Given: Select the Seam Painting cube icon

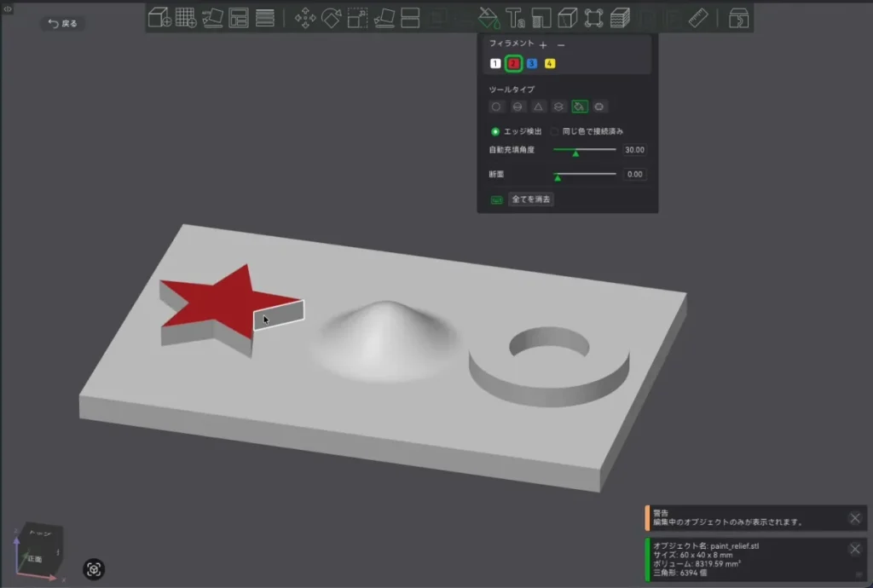Looking at the screenshot, I should tap(567, 18).
